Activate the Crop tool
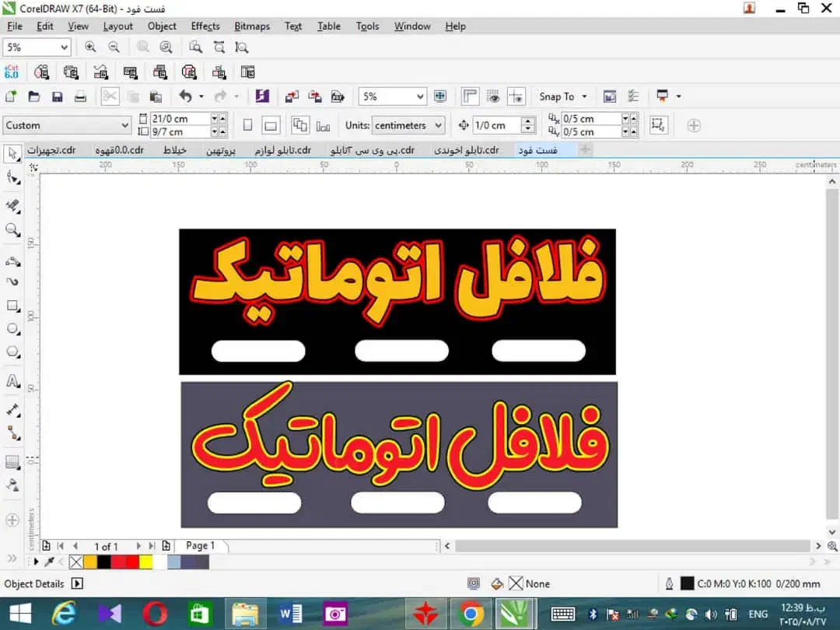 pyautogui.click(x=12, y=205)
